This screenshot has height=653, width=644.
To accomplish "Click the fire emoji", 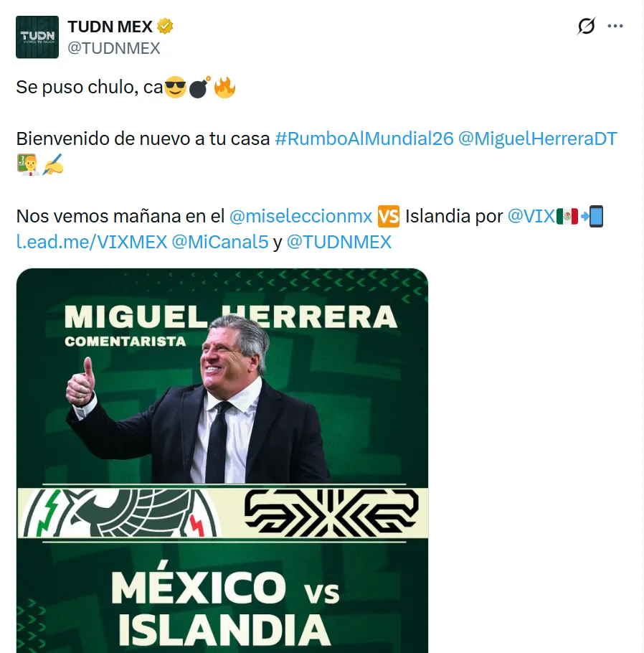I will (224, 88).
